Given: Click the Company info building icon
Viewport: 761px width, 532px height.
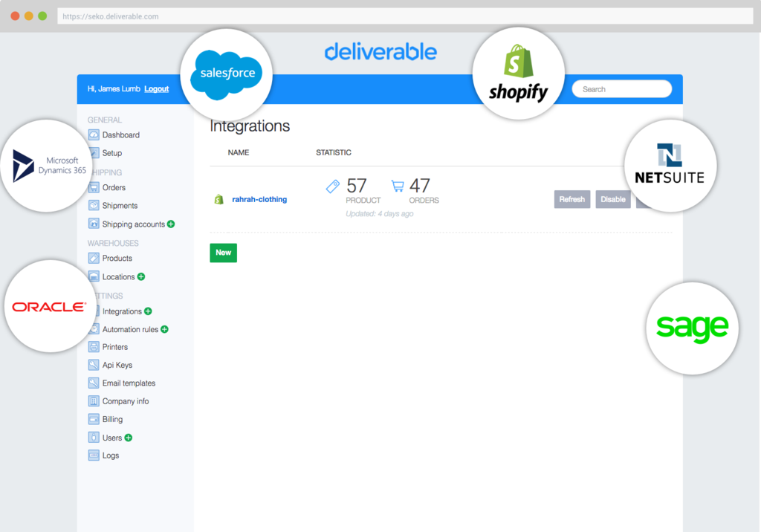Looking at the screenshot, I should [94, 401].
